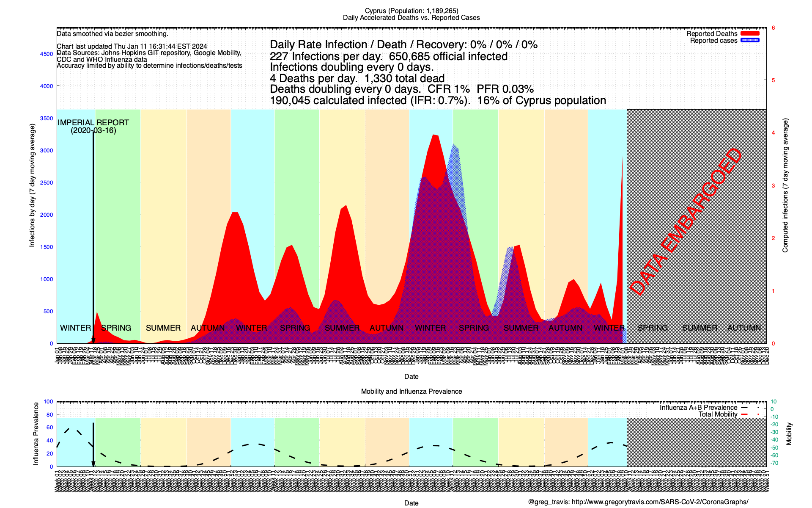This screenshot has width=812, height=508.
Task: Click the 1,330 total dead statistic text
Action: click(404, 78)
